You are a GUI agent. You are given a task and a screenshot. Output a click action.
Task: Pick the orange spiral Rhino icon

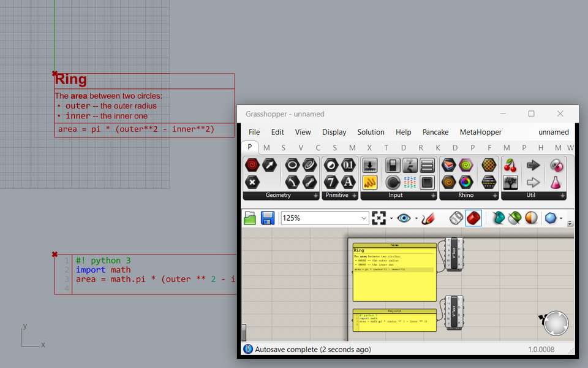[x=448, y=183]
